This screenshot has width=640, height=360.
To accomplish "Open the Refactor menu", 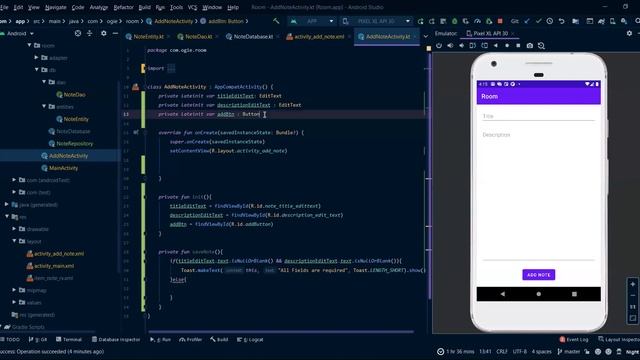I will [123, 7].
